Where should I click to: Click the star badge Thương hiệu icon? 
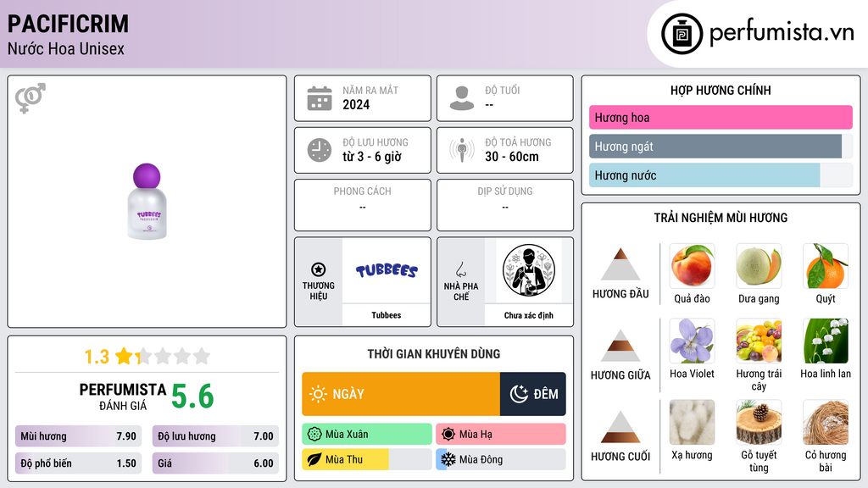tap(319, 269)
